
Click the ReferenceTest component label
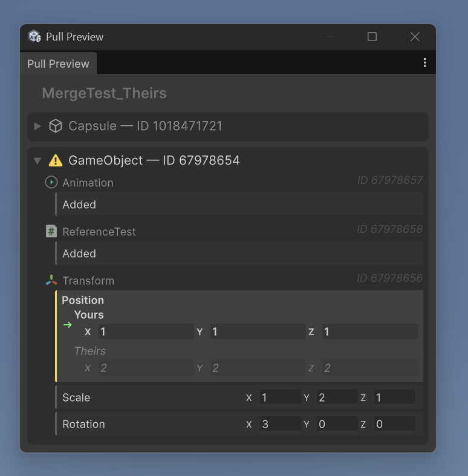pyautogui.click(x=99, y=232)
